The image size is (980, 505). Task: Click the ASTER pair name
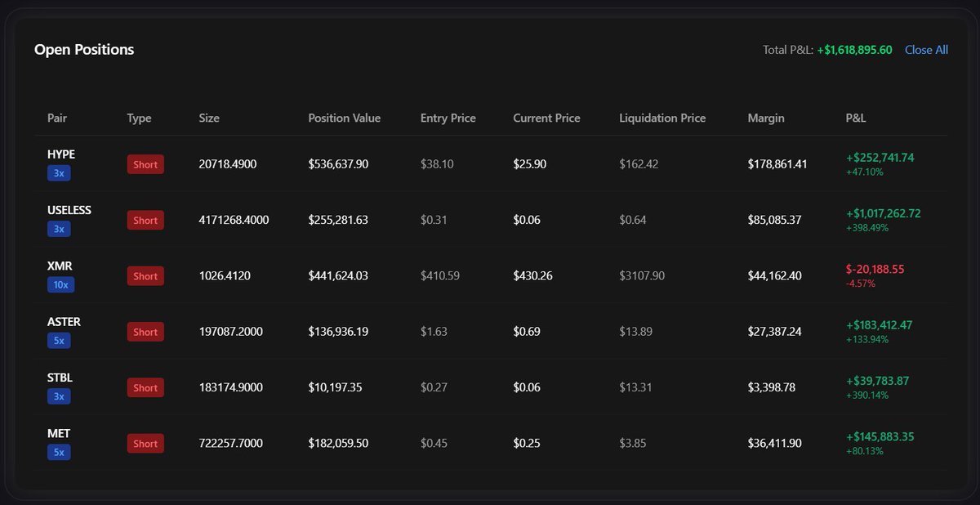click(64, 322)
